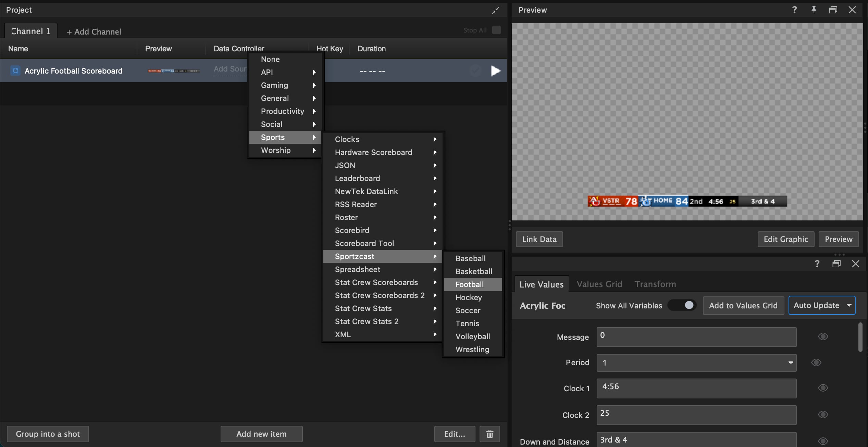Click the Clock 1 input field
This screenshot has width=868, height=447.
696,388
